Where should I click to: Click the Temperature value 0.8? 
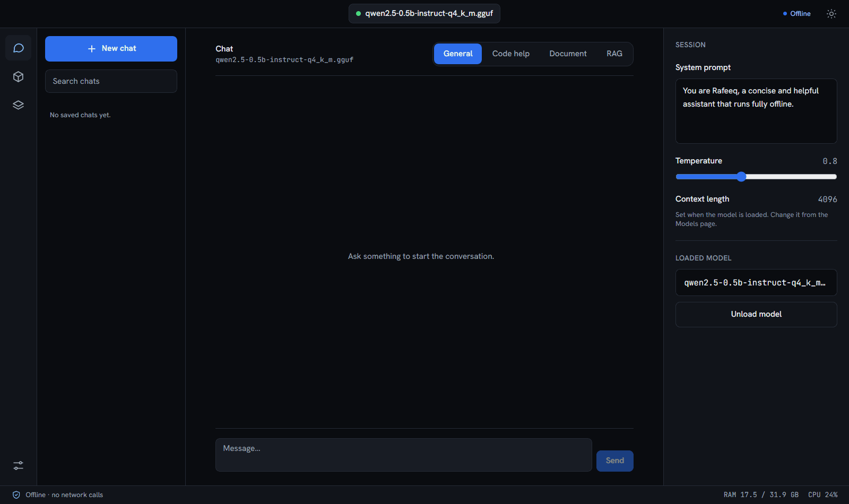[830, 161]
